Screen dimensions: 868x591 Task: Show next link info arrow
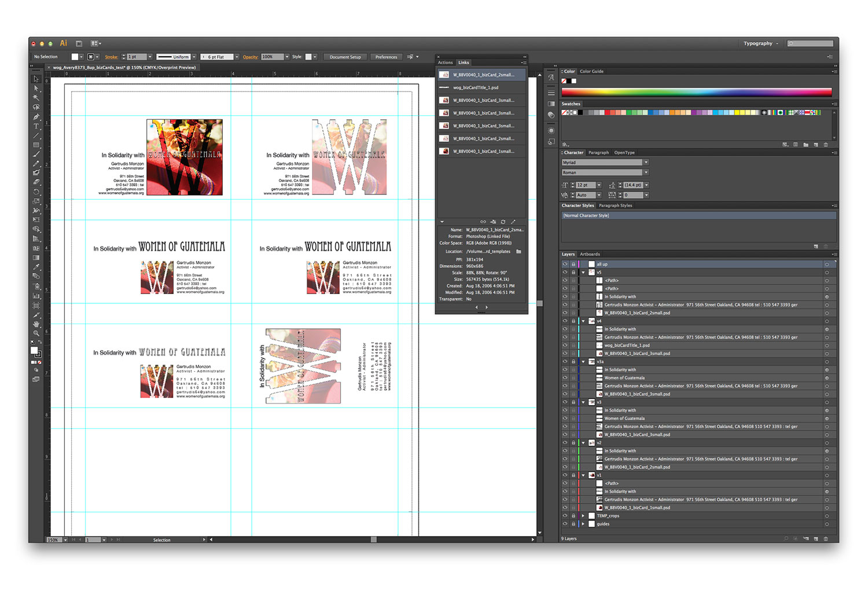point(487,307)
